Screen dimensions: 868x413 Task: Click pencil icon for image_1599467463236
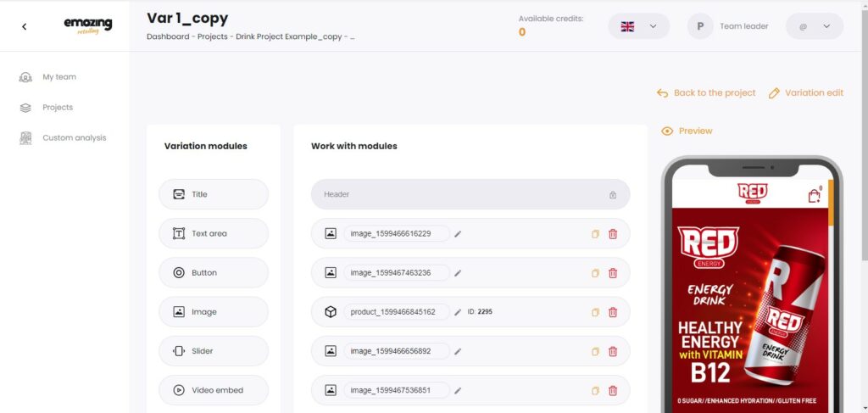click(458, 273)
